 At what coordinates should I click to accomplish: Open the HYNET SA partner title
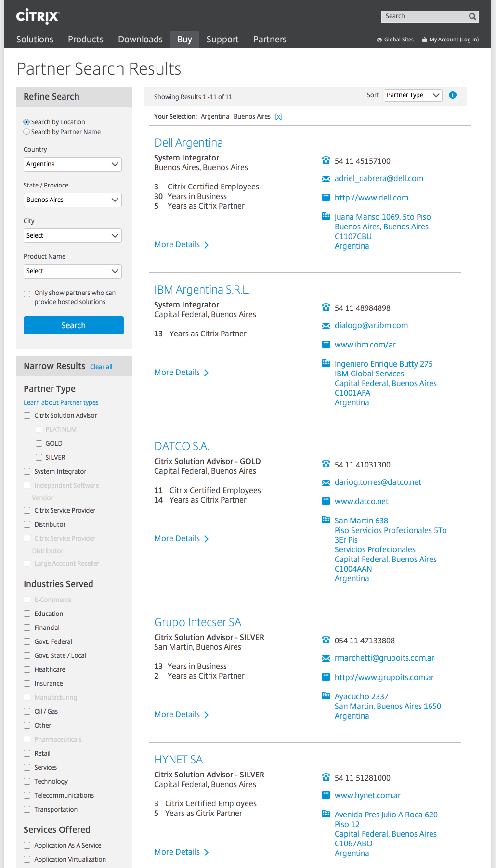tap(178, 760)
